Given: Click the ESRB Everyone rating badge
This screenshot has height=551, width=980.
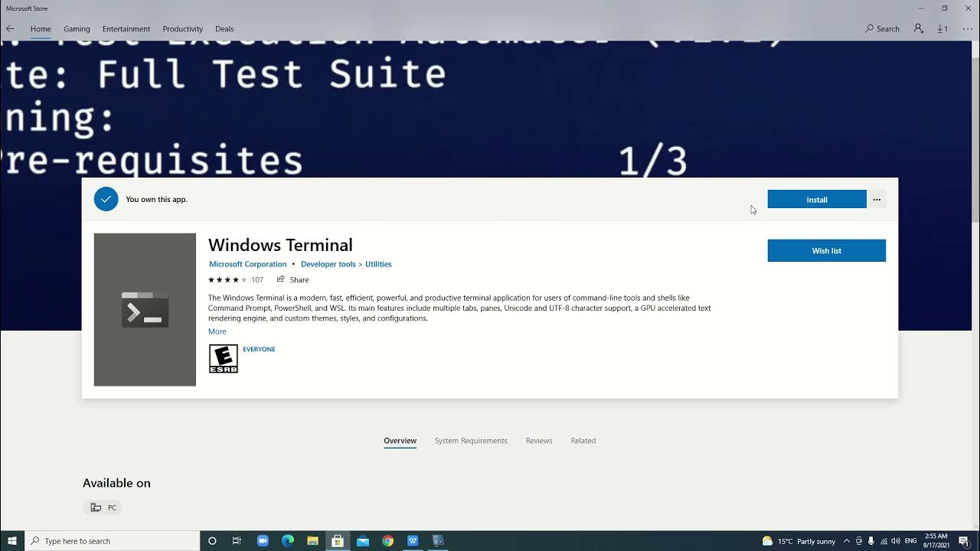Looking at the screenshot, I should tap(224, 359).
